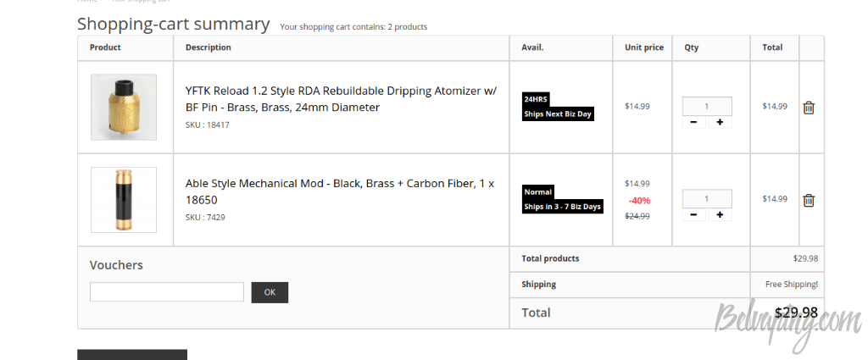Click the Shipping row label
The width and height of the screenshot is (868, 360).
pyautogui.click(x=538, y=285)
